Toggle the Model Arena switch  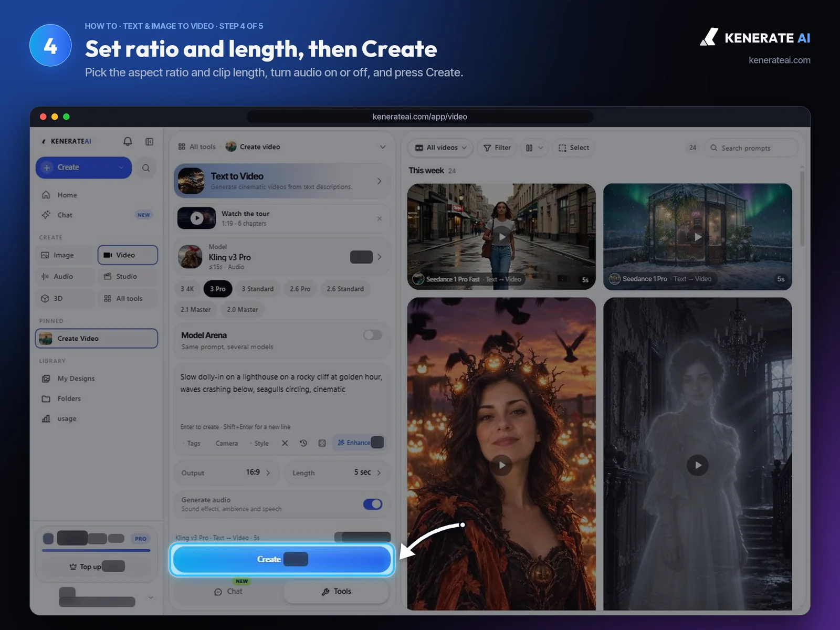373,335
